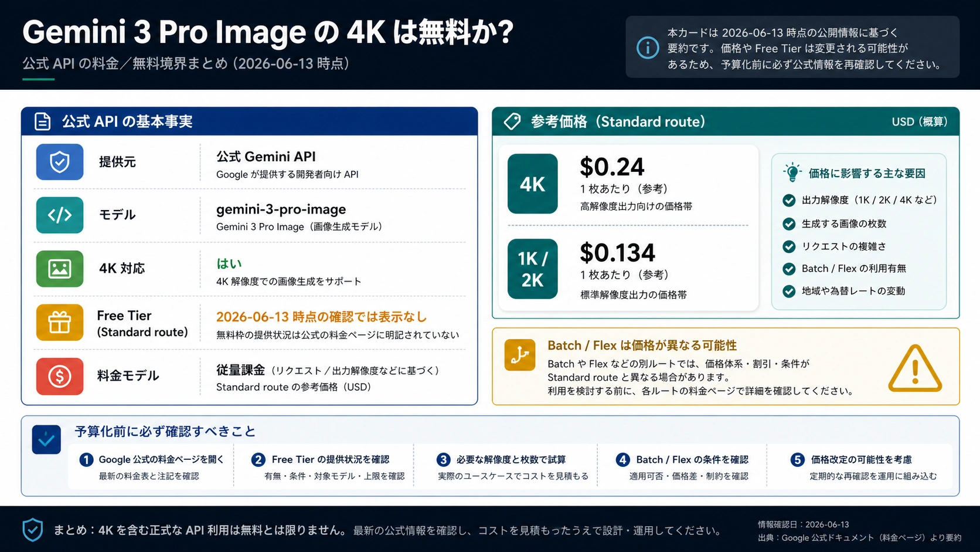980x552 pixels.
Task: Click Standard route の参考価格 (USD) line
Action: coord(293,387)
